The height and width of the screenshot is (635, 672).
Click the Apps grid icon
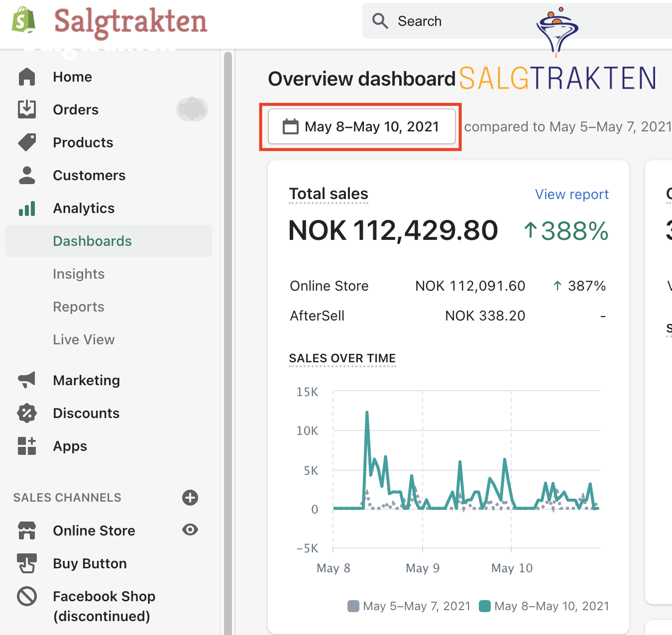27,446
